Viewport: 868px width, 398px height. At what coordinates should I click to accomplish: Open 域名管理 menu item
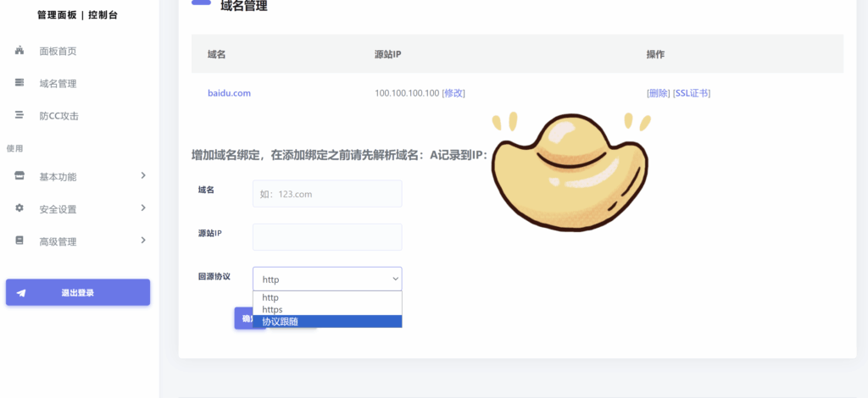(x=58, y=84)
